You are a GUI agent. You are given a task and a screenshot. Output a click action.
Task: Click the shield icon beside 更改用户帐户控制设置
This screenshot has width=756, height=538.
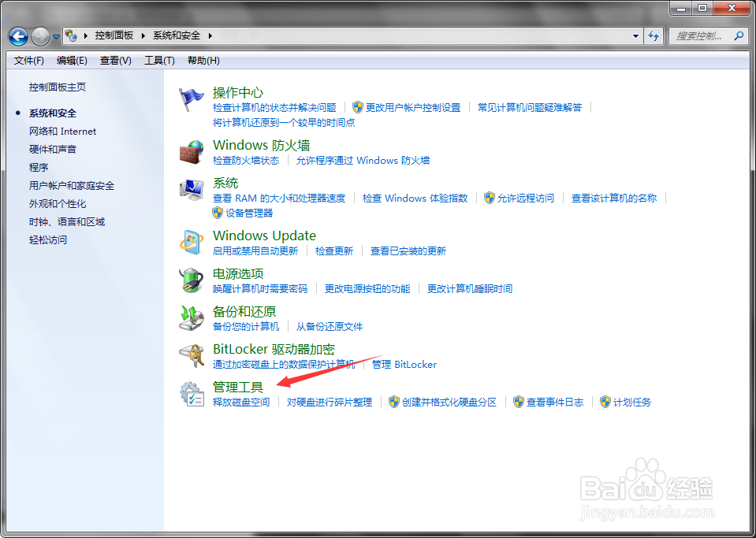pyautogui.click(x=358, y=107)
